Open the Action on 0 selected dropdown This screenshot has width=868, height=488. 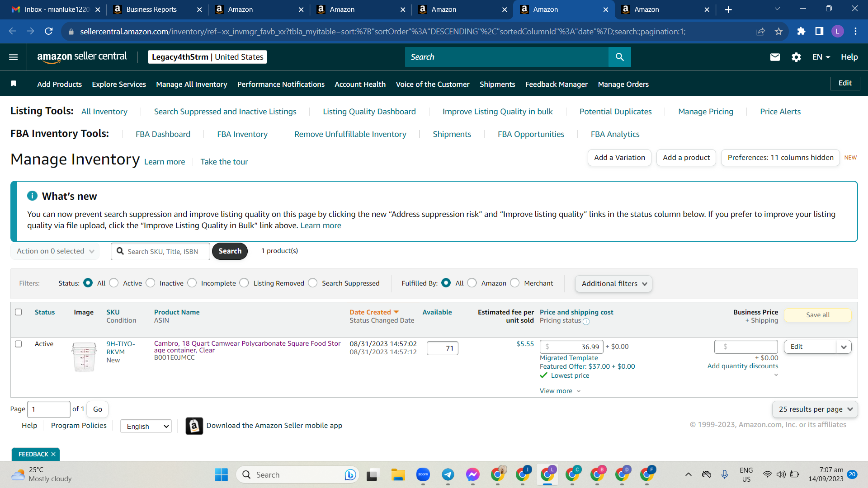[x=55, y=251]
